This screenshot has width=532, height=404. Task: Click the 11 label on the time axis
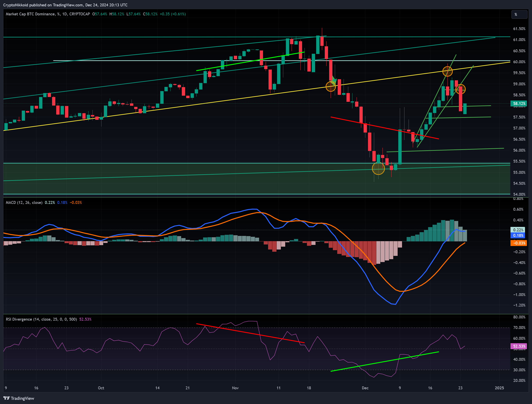pyautogui.click(x=278, y=388)
